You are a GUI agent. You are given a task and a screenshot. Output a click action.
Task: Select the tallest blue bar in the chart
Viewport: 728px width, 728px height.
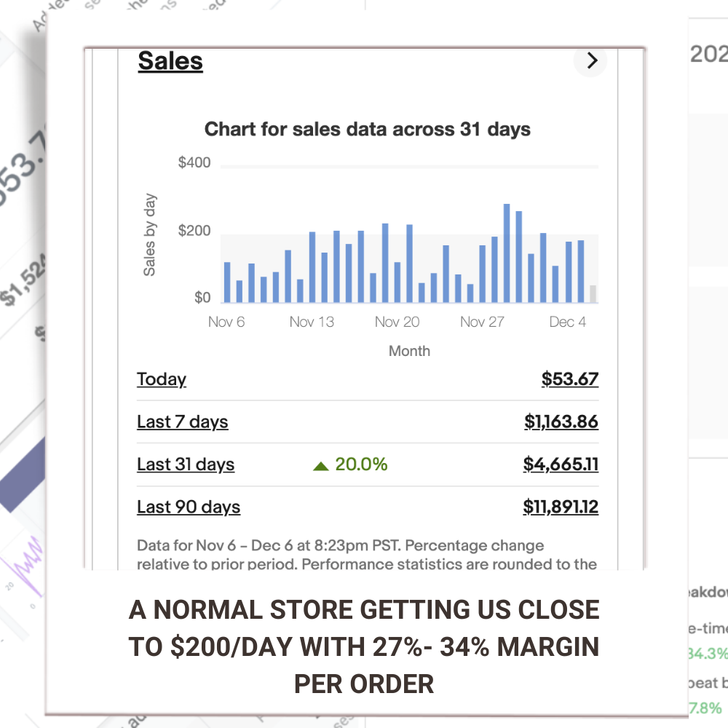click(507, 253)
